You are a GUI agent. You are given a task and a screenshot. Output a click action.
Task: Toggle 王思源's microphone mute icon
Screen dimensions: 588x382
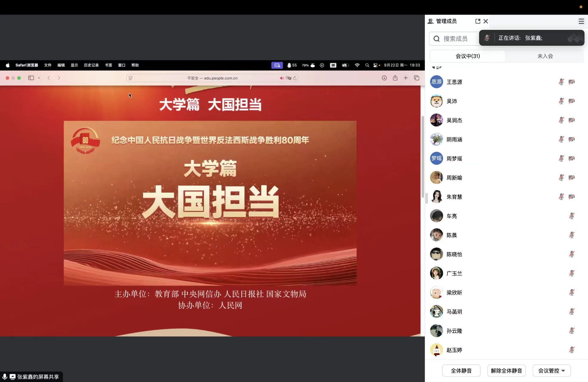coord(561,82)
